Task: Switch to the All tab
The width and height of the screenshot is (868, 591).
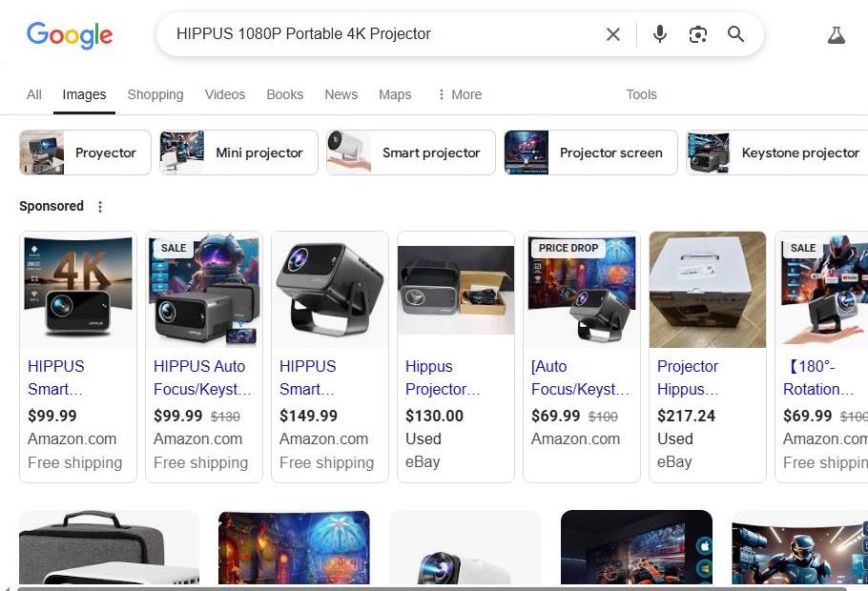Action: click(x=33, y=94)
